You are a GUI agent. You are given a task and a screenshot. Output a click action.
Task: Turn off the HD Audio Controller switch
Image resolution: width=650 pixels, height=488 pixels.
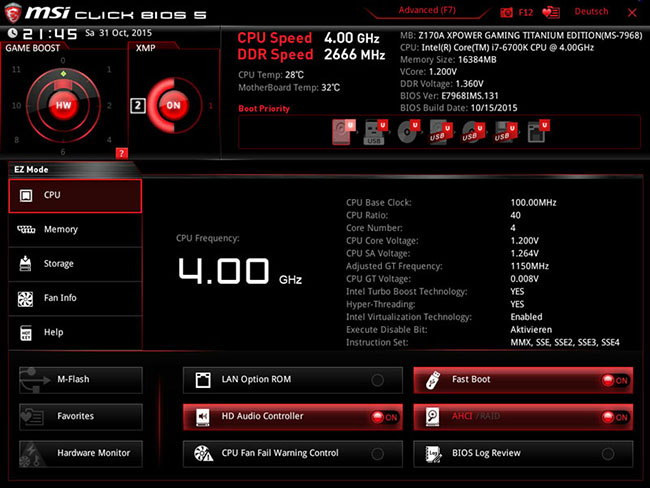coord(384,417)
